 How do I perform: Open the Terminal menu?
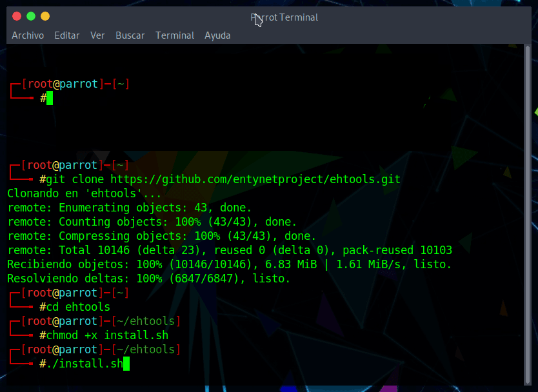coord(175,35)
